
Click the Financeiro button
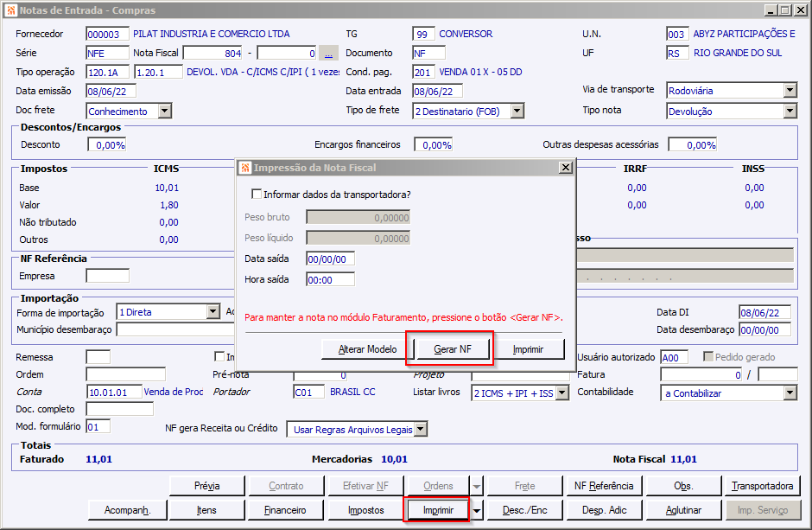click(286, 510)
